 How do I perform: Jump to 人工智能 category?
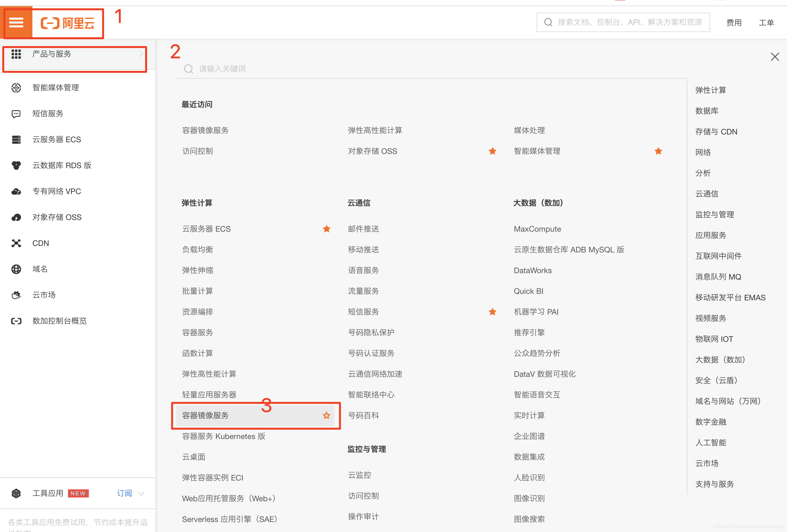click(x=711, y=443)
